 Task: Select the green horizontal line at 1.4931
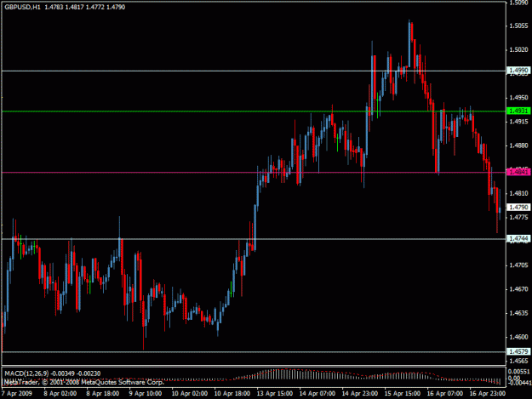click(x=254, y=111)
